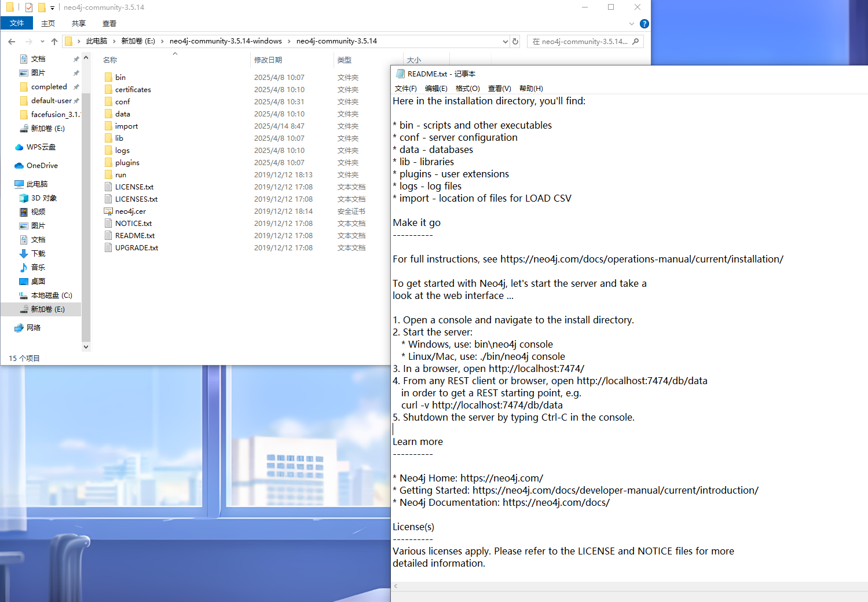Open Notepad's 查看(V) menu
Image resolution: width=868 pixels, height=602 pixels.
tap(500, 88)
